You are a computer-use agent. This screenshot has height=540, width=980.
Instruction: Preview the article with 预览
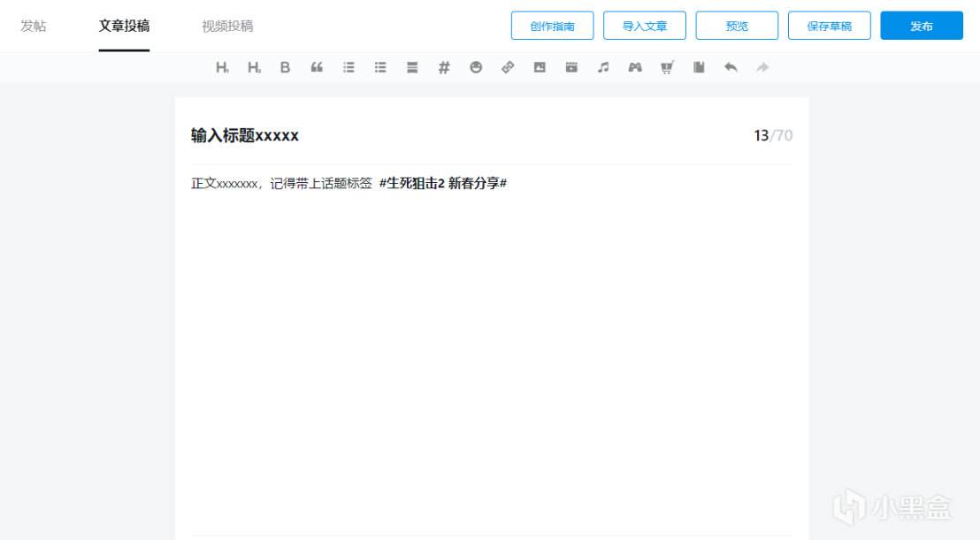click(x=737, y=26)
